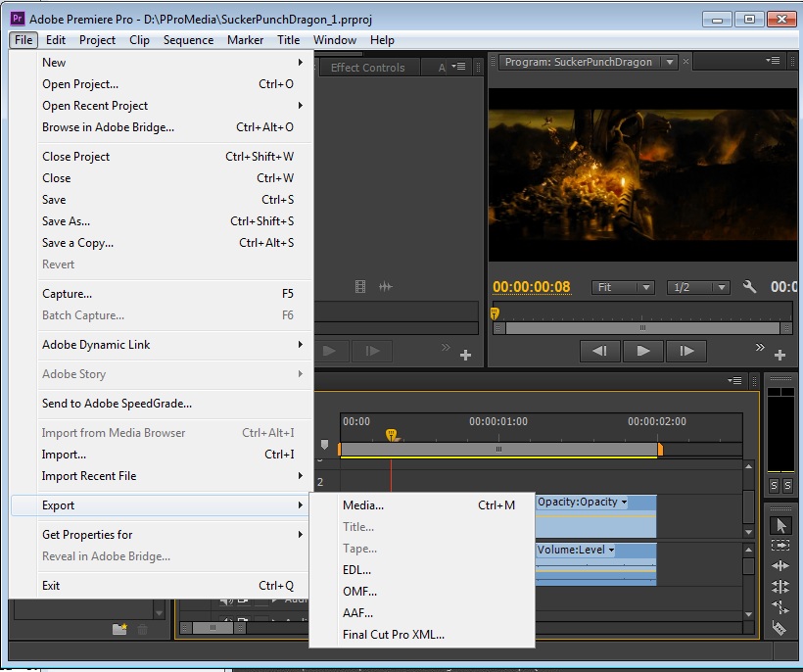Viewport: 803px width, 672px height.
Task: Select the Ripple Edit tool
Action: click(x=780, y=565)
